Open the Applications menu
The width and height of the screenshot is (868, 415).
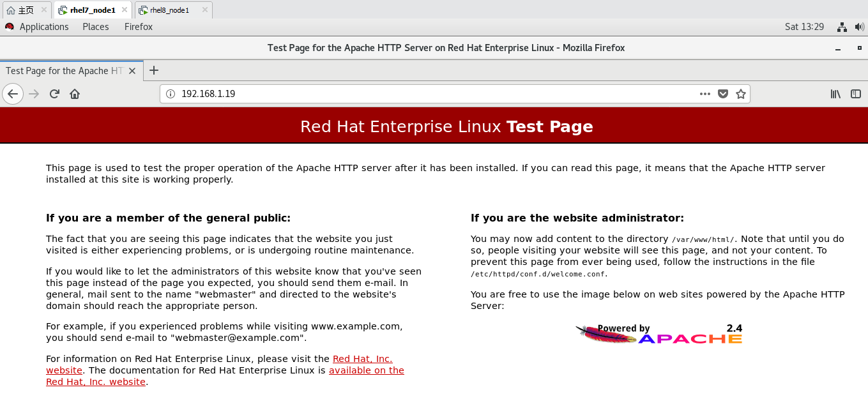point(44,27)
